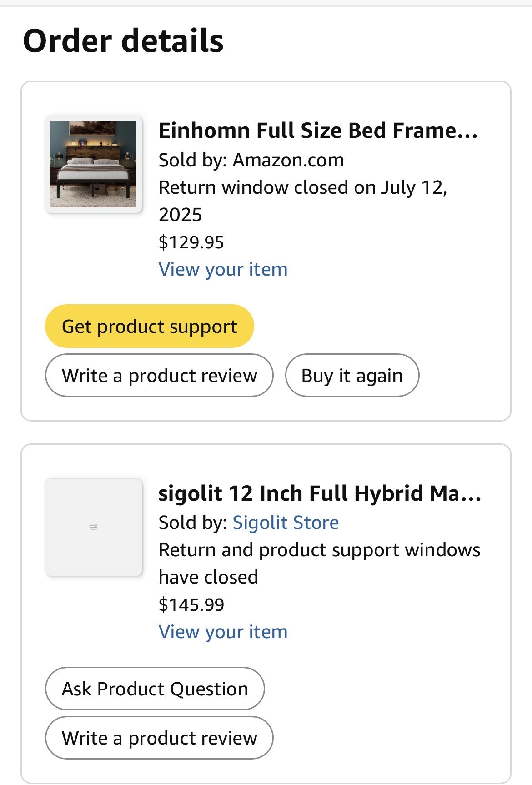This screenshot has width=532, height=785.
Task: Write a product review for the bed frame
Action: (159, 376)
